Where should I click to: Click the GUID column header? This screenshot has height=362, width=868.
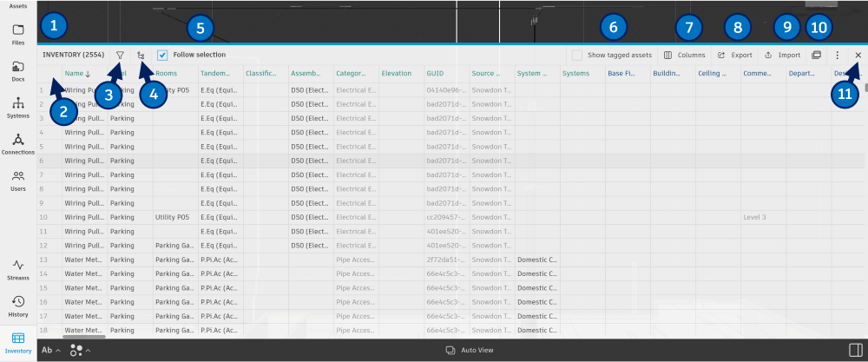click(435, 73)
